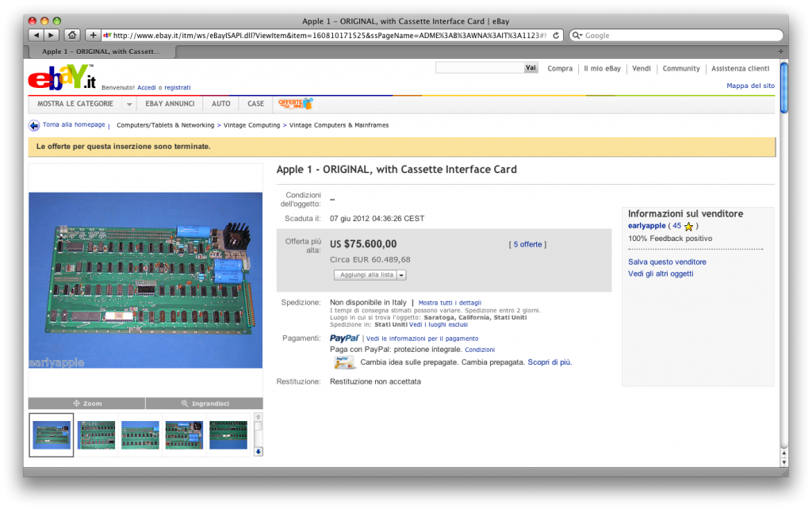
Task: Click the Restituzione non accettata text
Action: click(375, 381)
